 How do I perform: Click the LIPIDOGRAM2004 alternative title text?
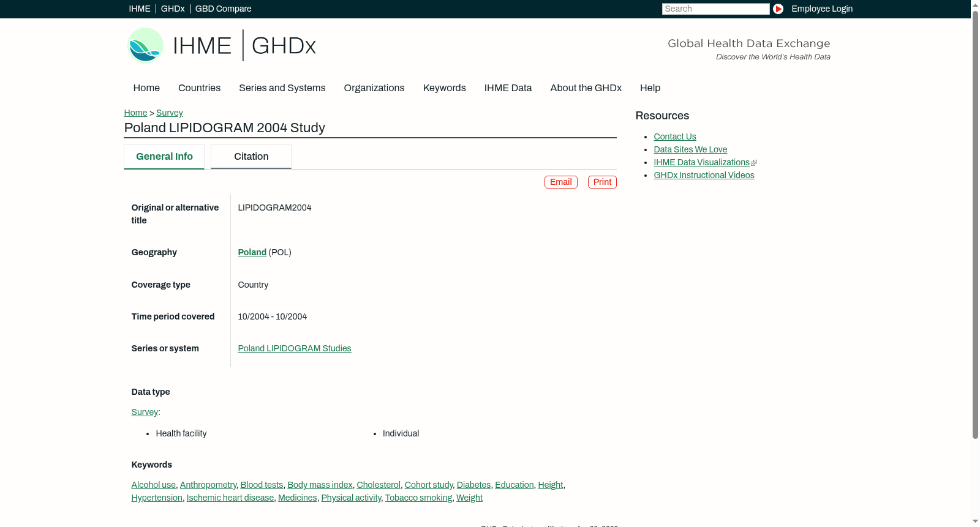point(274,207)
